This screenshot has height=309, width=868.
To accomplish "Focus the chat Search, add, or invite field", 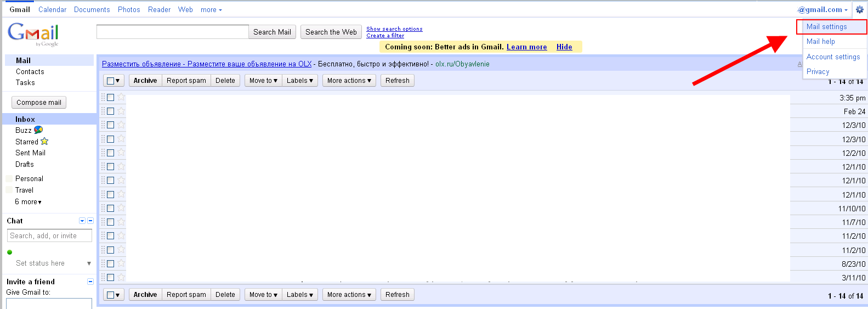I will 49,235.
